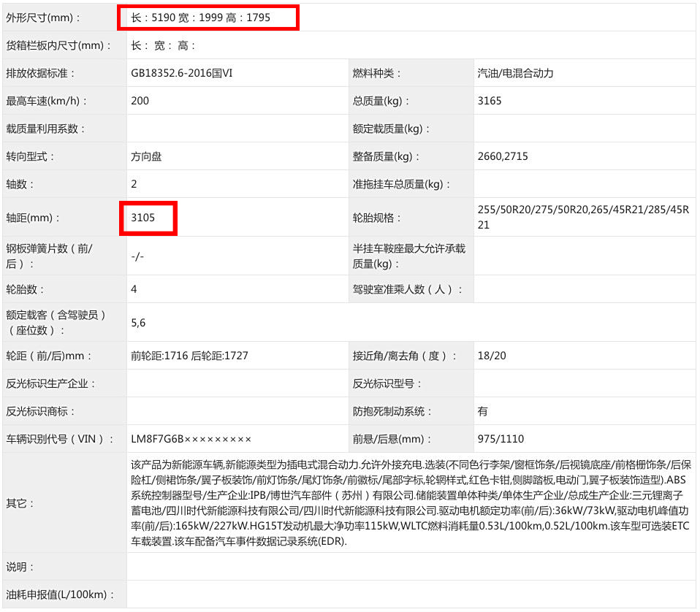
Task: Click the 其它 remarks paragraph text
Action: [411, 503]
